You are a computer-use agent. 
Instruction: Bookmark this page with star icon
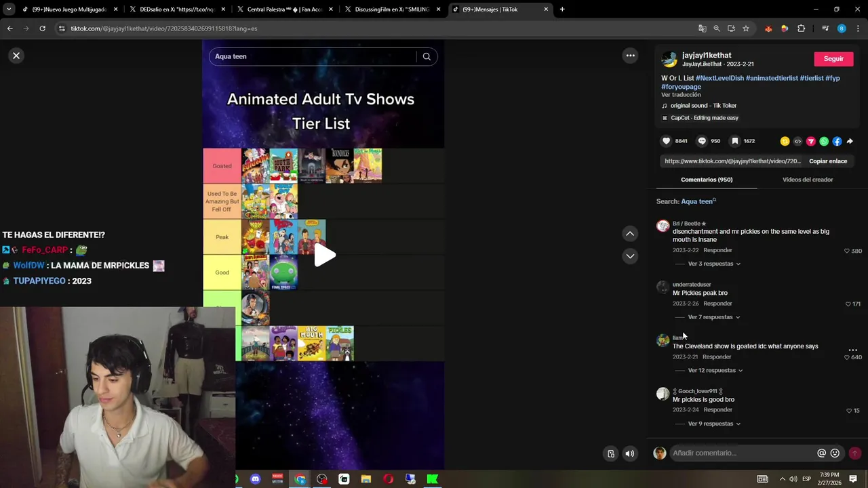tap(746, 28)
